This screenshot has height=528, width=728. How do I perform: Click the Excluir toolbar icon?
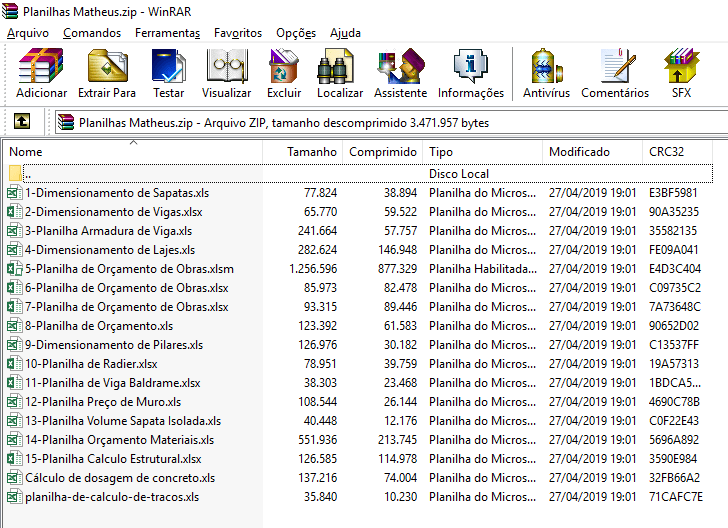[x=284, y=73]
